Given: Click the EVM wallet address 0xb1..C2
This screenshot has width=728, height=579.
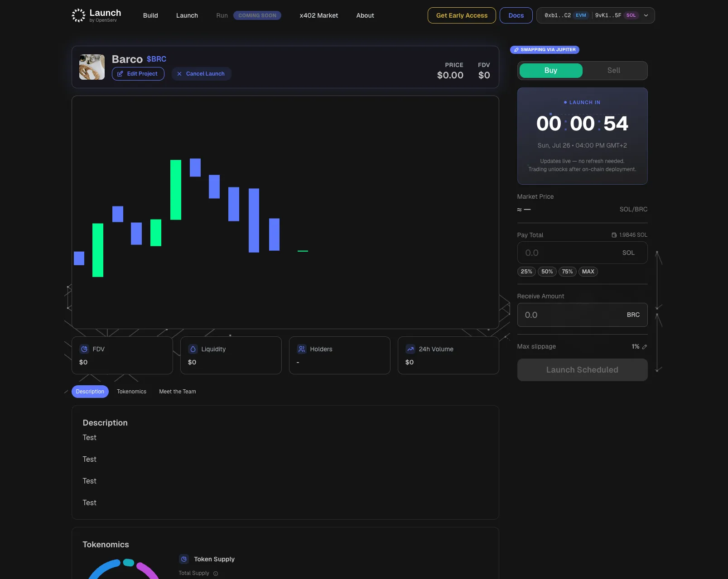Looking at the screenshot, I should pyautogui.click(x=558, y=15).
